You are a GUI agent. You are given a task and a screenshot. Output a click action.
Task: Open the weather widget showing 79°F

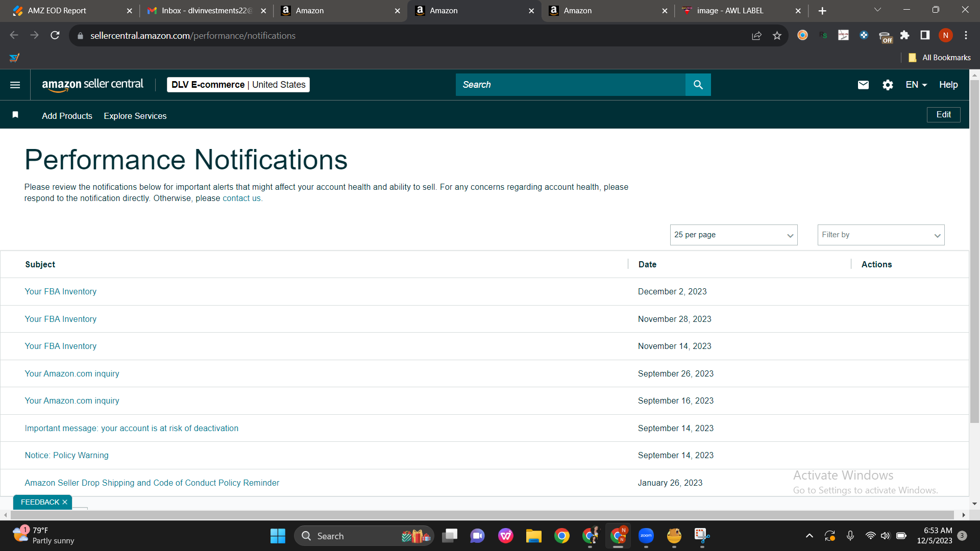click(44, 536)
